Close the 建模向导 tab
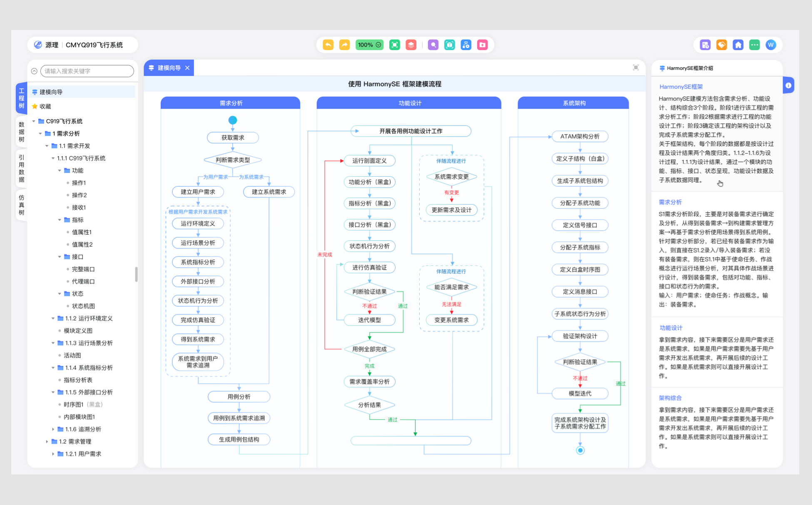812x505 pixels. [x=187, y=68]
